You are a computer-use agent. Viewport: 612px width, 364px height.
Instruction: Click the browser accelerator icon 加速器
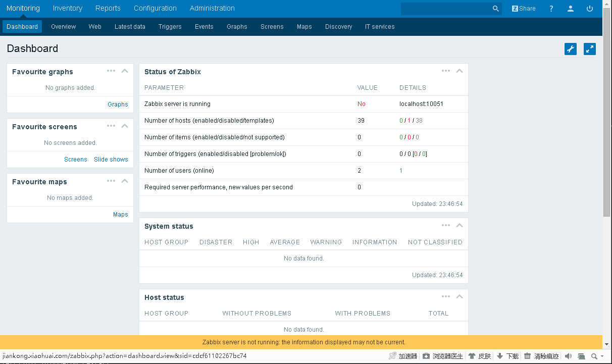pyautogui.click(x=402, y=356)
